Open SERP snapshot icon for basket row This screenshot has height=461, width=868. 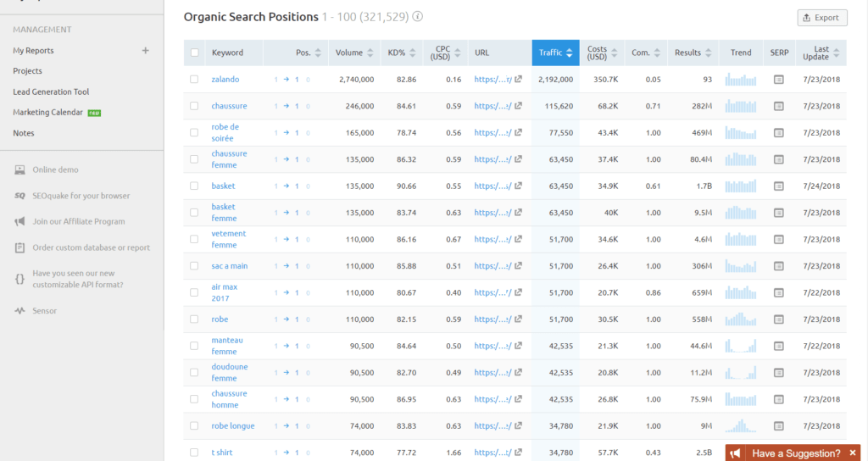[x=778, y=186]
